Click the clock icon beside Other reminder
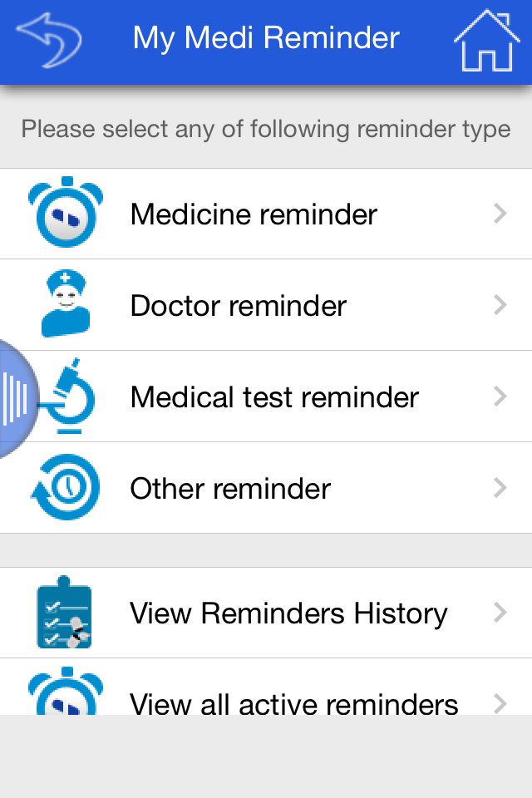The width and height of the screenshot is (532, 798). click(65, 488)
